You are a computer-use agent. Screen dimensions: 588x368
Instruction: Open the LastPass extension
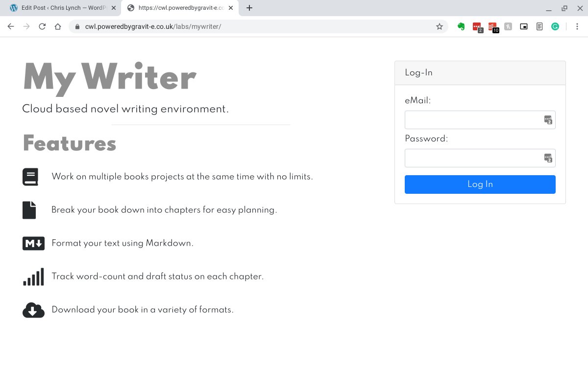coord(477,27)
